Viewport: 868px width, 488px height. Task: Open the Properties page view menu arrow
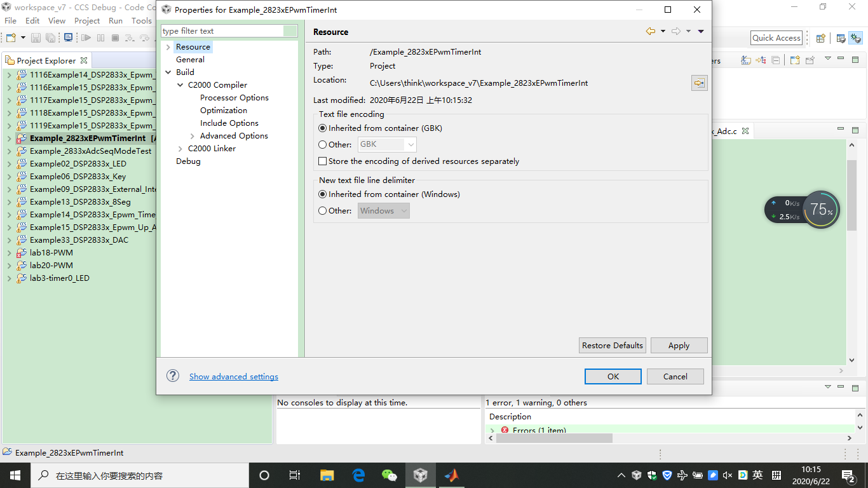(701, 31)
